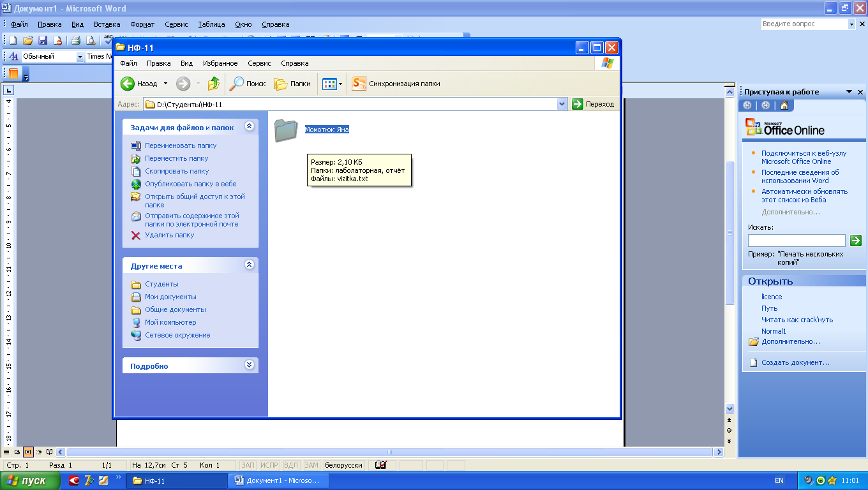Open recent document Читать как crack'нуть

797,320
